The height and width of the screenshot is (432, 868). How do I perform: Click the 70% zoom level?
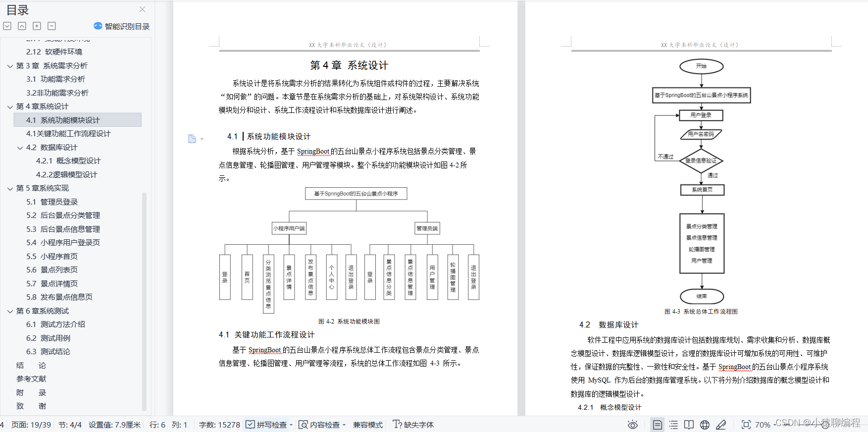(762, 425)
